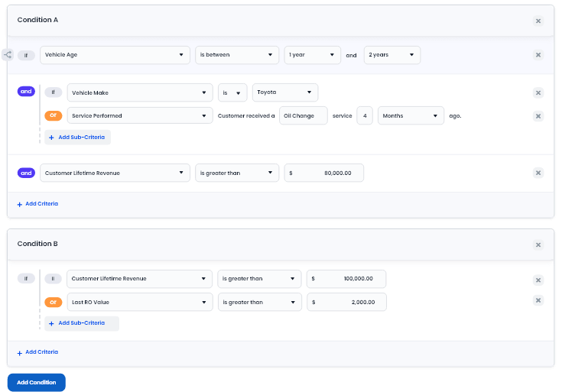Open the 'is between' operator dropdown
Viewport: 562px width, 392px height.
point(237,55)
